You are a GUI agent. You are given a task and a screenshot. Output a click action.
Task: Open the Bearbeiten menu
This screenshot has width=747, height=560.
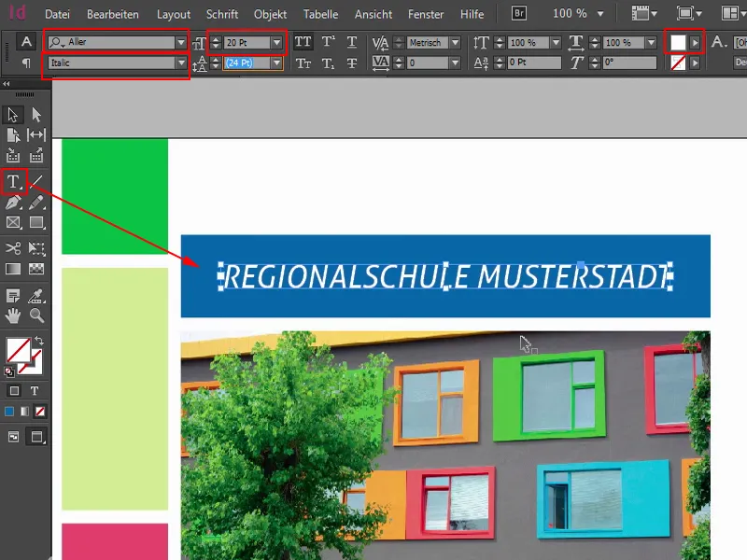pos(113,14)
